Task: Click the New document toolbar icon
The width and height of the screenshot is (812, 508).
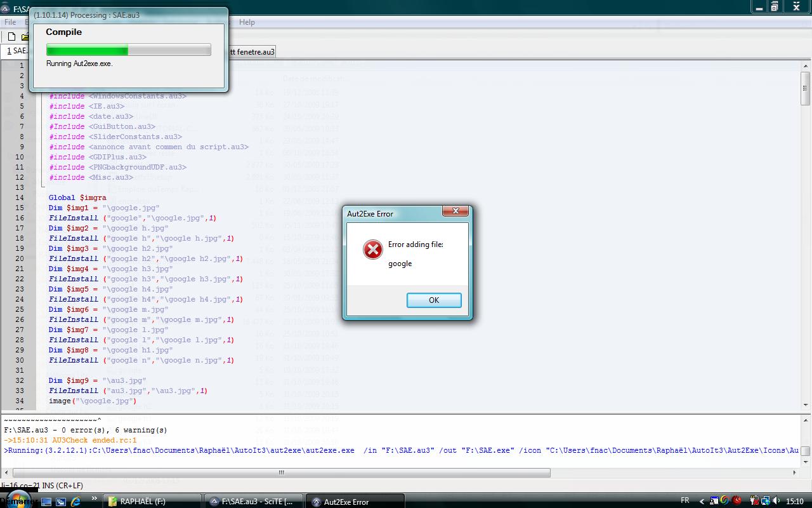Action: (x=11, y=37)
